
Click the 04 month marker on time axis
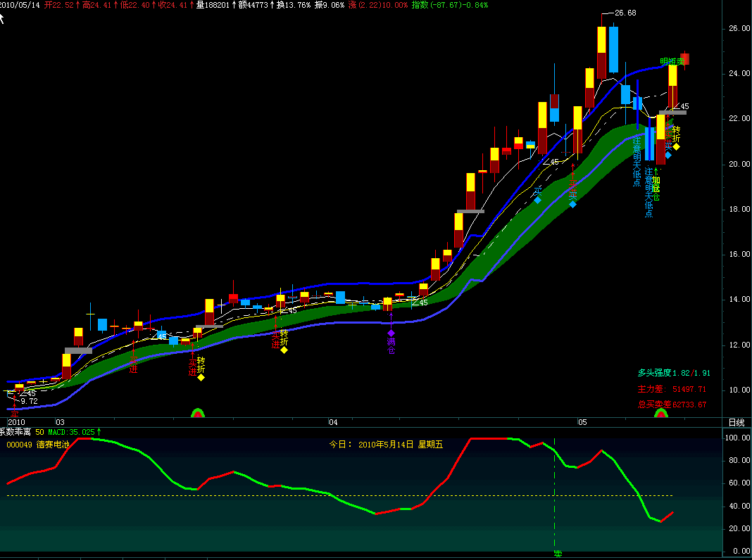coord(333,422)
